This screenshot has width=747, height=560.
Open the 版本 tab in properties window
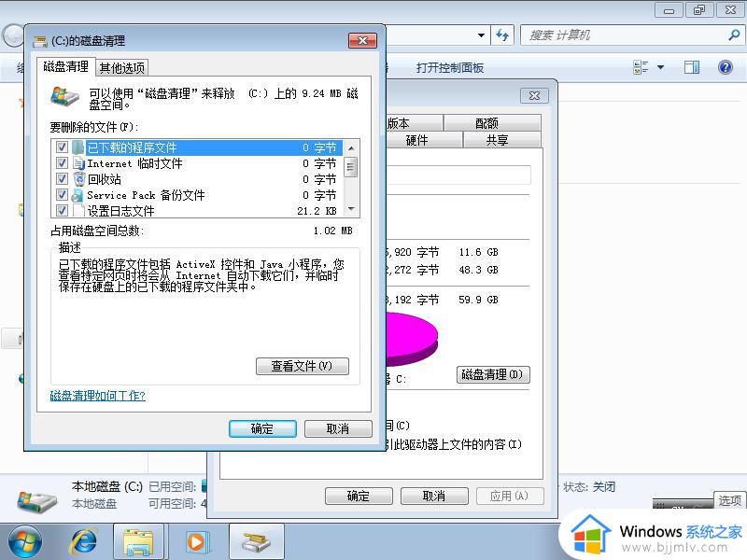coord(414,123)
